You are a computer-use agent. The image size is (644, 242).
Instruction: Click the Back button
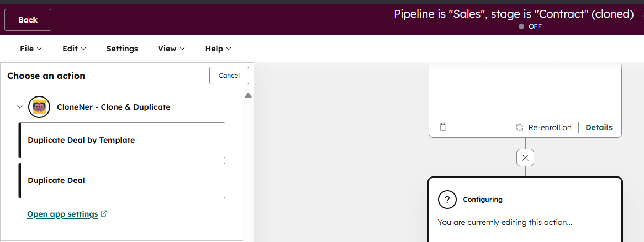(x=28, y=20)
